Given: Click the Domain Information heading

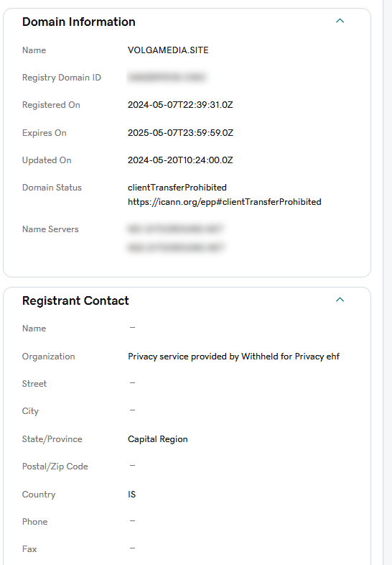Looking at the screenshot, I should [79, 22].
